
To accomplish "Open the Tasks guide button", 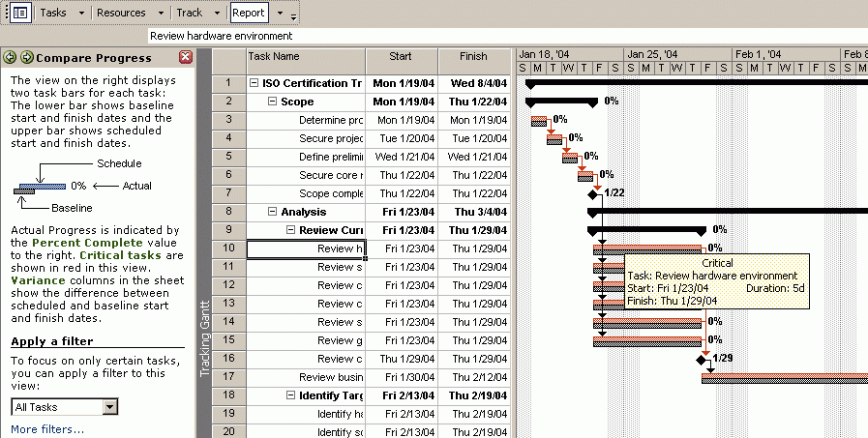I will (x=53, y=13).
